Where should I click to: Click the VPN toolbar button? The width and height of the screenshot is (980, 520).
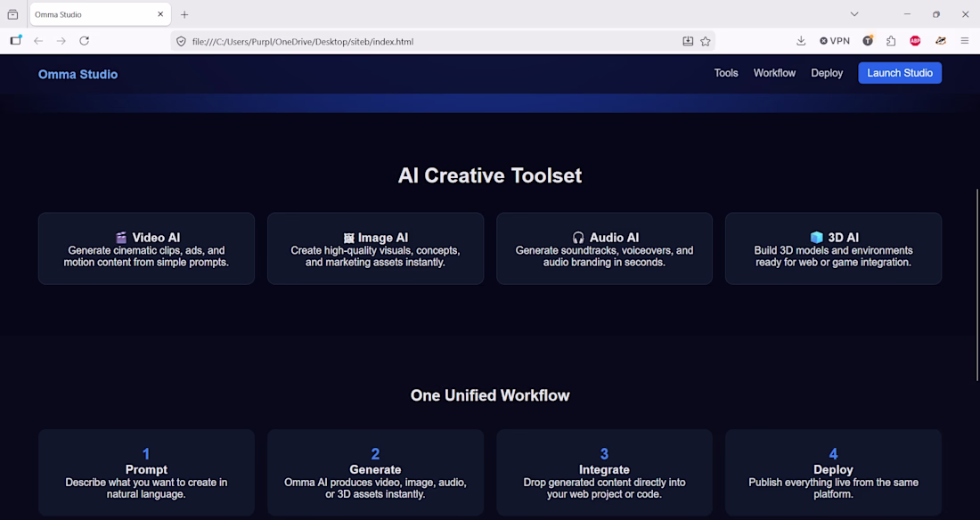[x=835, y=41]
